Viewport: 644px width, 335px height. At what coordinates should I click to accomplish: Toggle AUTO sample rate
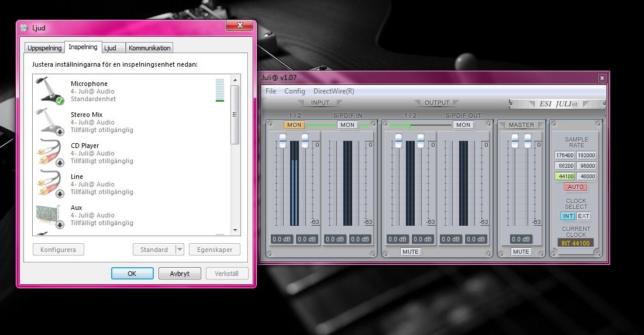576,187
